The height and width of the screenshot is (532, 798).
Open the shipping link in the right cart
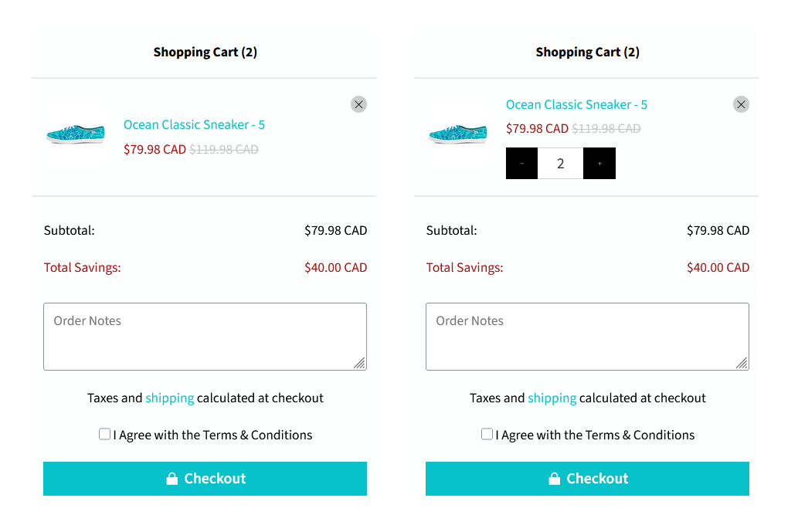tap(552, 398)
